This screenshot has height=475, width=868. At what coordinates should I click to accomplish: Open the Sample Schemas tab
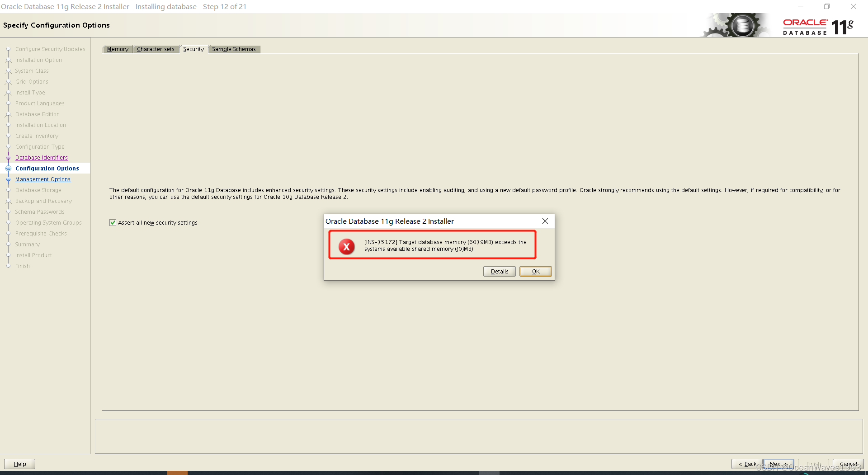[234, 49]
